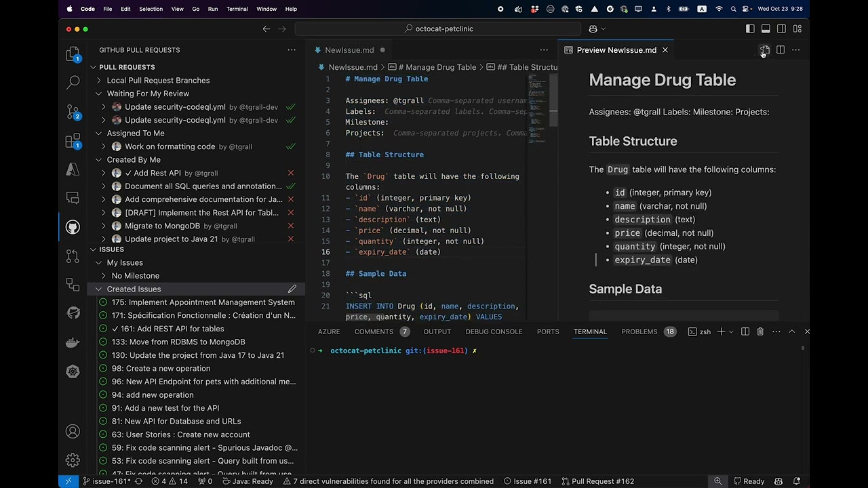The width and height of the screenshot is (868, 488).
Task: Collapse the Created By Me group
Action: coord(99,159)
